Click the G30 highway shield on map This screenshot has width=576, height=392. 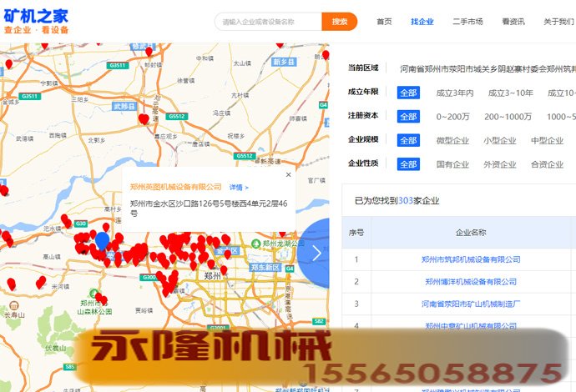pyautogui.click(x=80, y=224)
